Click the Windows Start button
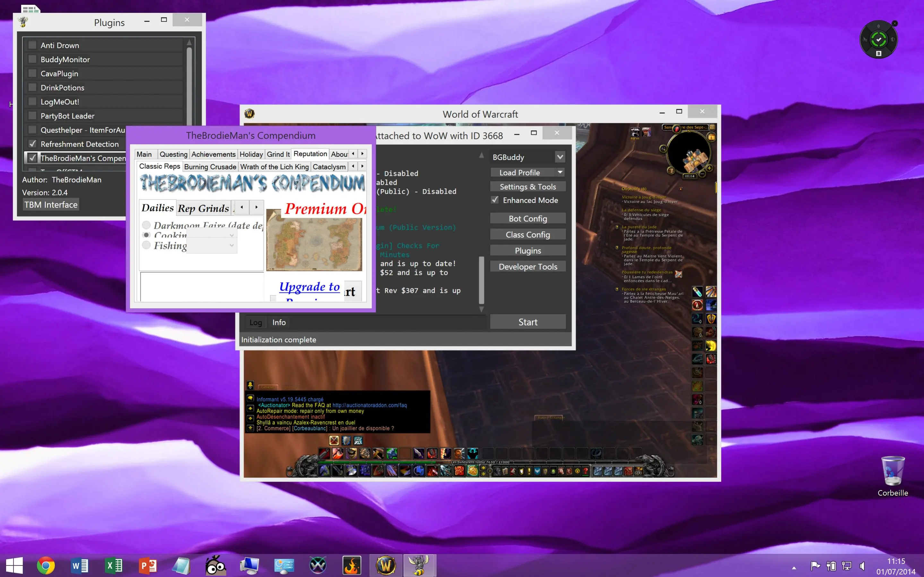 pos(14,565)
